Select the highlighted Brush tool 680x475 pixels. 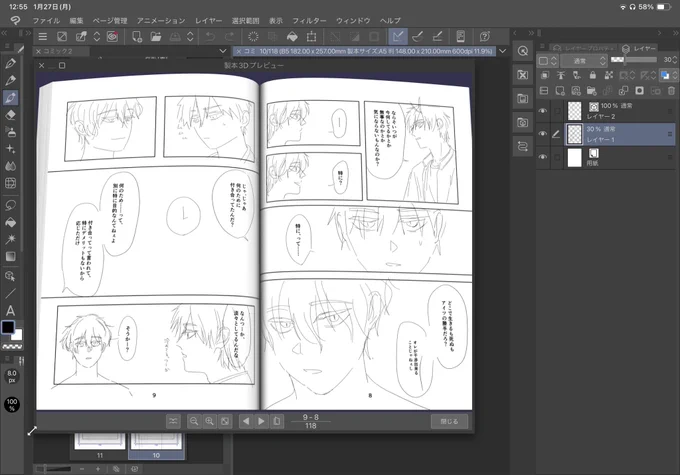[10, 98]
